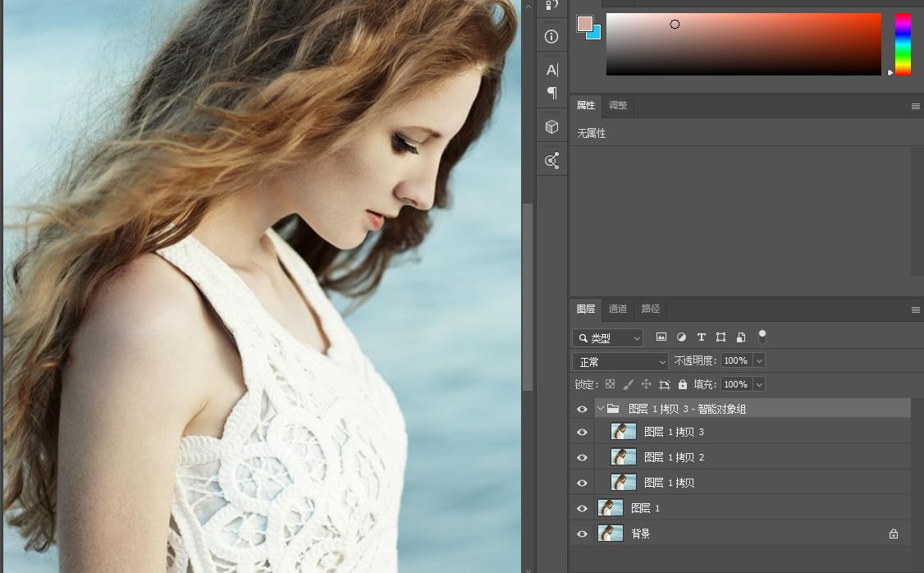Screen dimensions: 924x573
Task: Switch to the 通道 tab
Action: point(617,309)
